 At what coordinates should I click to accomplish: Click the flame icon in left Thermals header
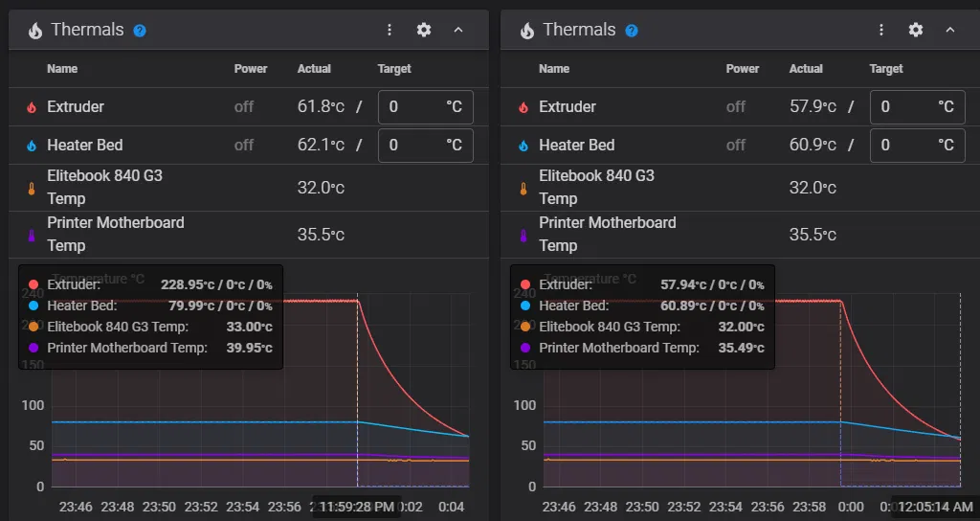(x=35, y=30)
